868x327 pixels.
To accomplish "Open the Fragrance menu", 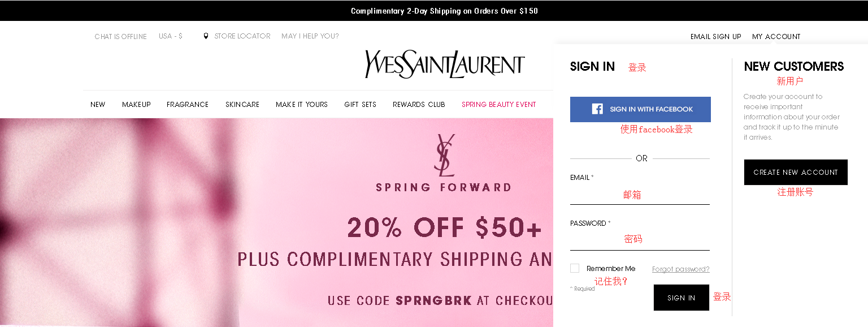I will coord(188,105).
